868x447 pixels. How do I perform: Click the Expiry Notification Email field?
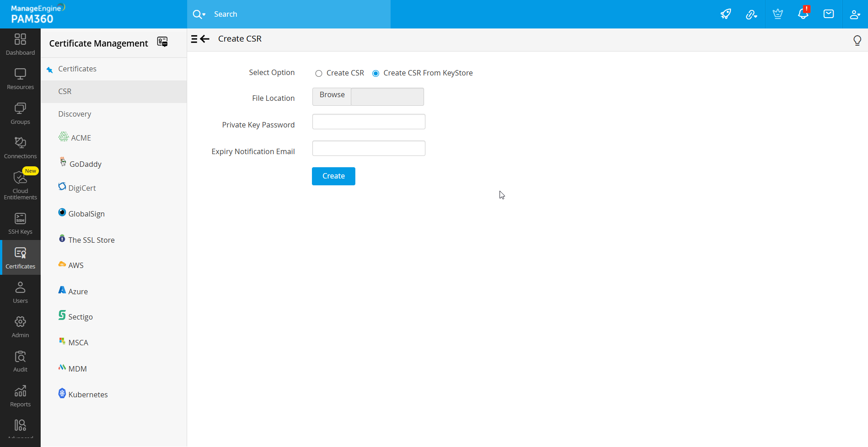click(x=369, y=148)
